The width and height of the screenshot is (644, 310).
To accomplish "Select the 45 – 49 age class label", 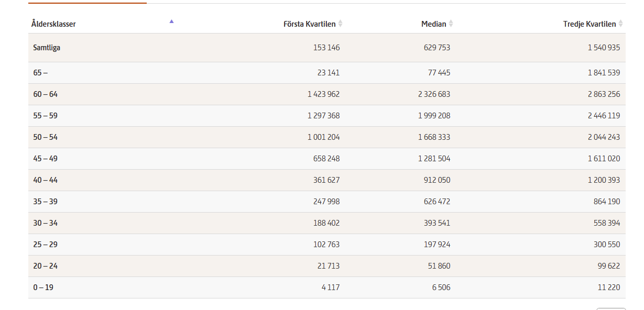I will pos(45,159).
